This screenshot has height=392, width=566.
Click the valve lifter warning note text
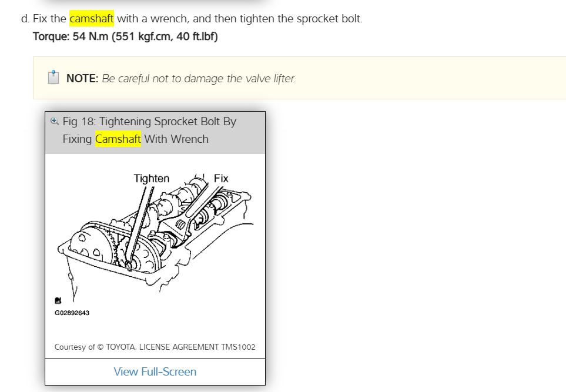coord(199,78)
